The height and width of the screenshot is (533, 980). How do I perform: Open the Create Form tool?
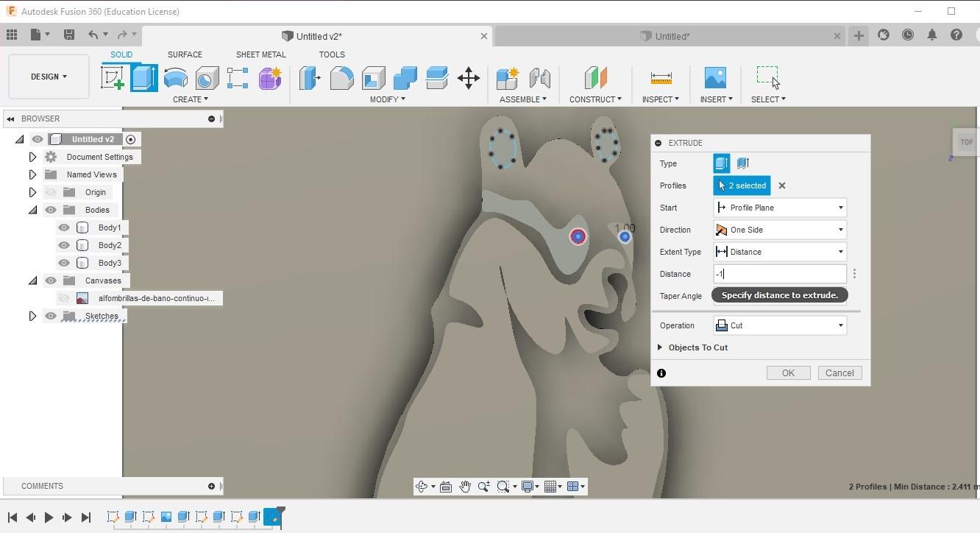click(270, 77)
